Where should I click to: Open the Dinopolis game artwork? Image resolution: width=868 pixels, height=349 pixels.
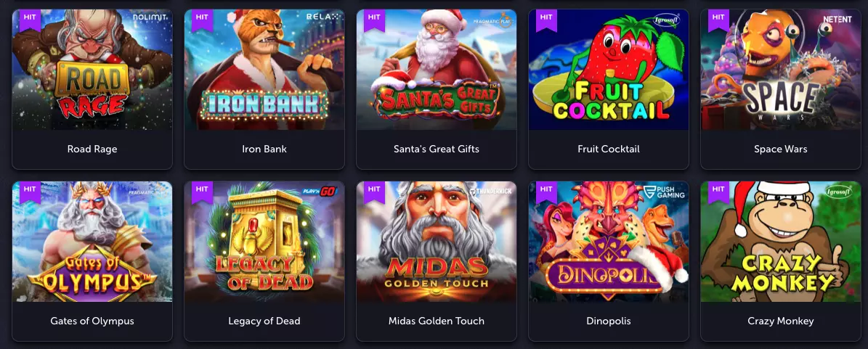tap(609, 242)
